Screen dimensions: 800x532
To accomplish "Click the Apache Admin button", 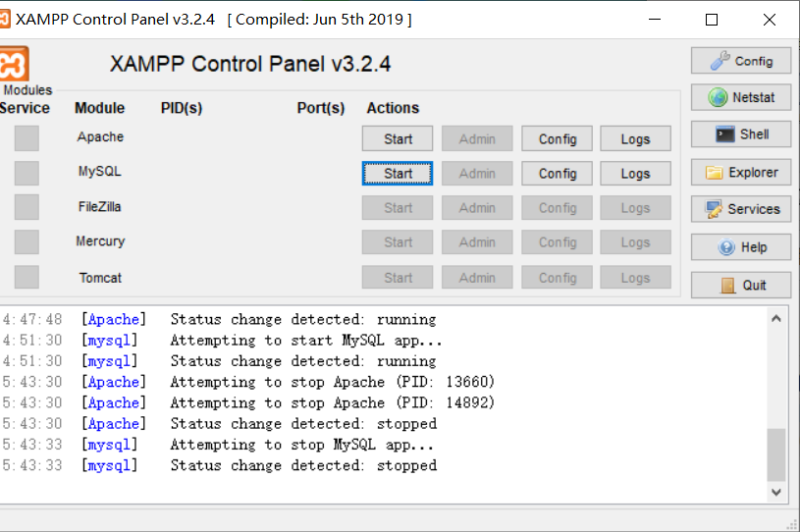I will [477, 138].
